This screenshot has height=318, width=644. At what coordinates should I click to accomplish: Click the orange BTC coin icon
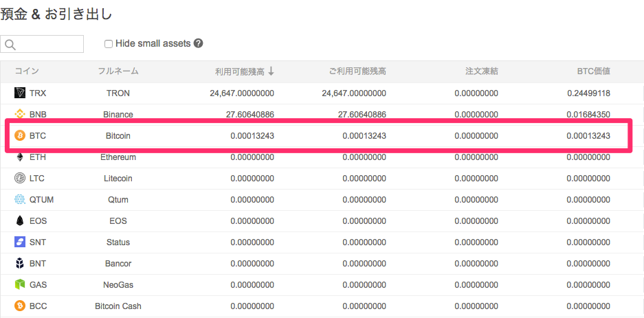pyautogui.click(x=20, y=135)
